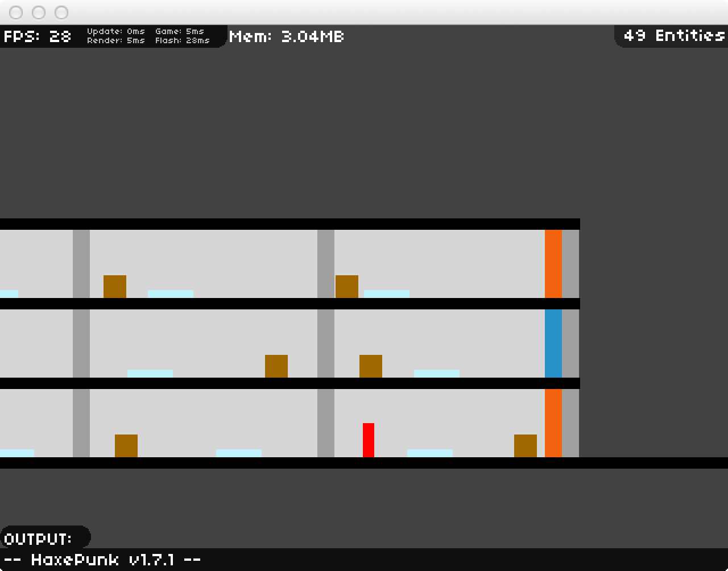
Task: Close the game window
Action: tap(16, 13)
